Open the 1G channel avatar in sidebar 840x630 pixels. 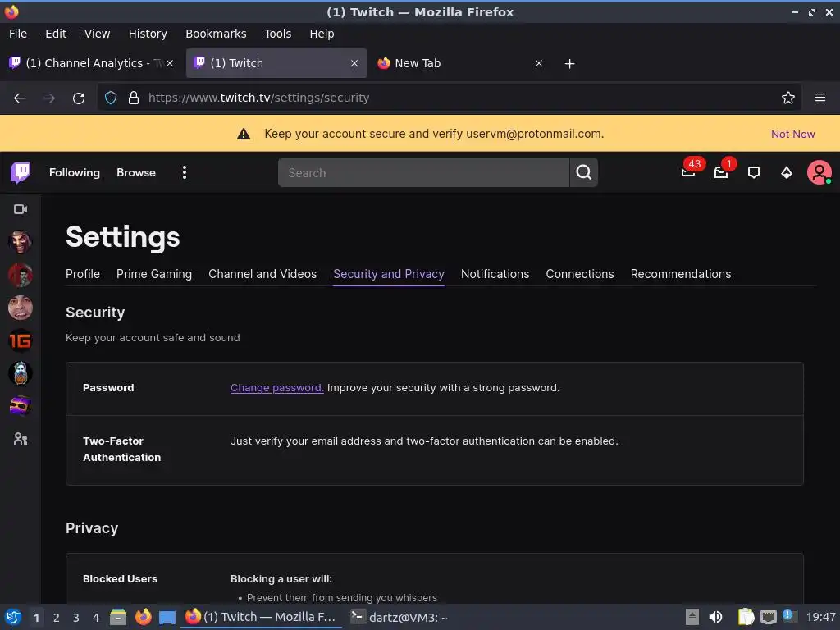[x=21, y=340]
